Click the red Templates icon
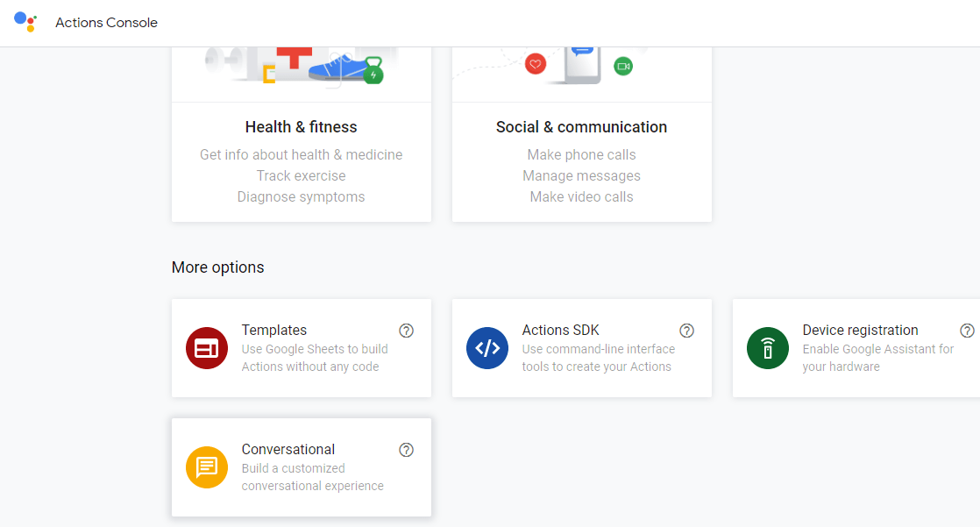Viewport: 980px width, 527px height. [x=206, y=348]
